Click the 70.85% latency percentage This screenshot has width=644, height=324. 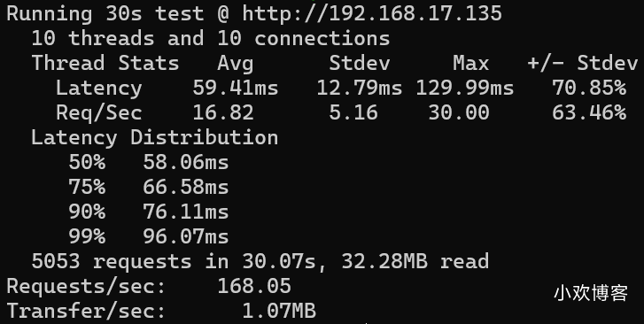tap(589, 88)
